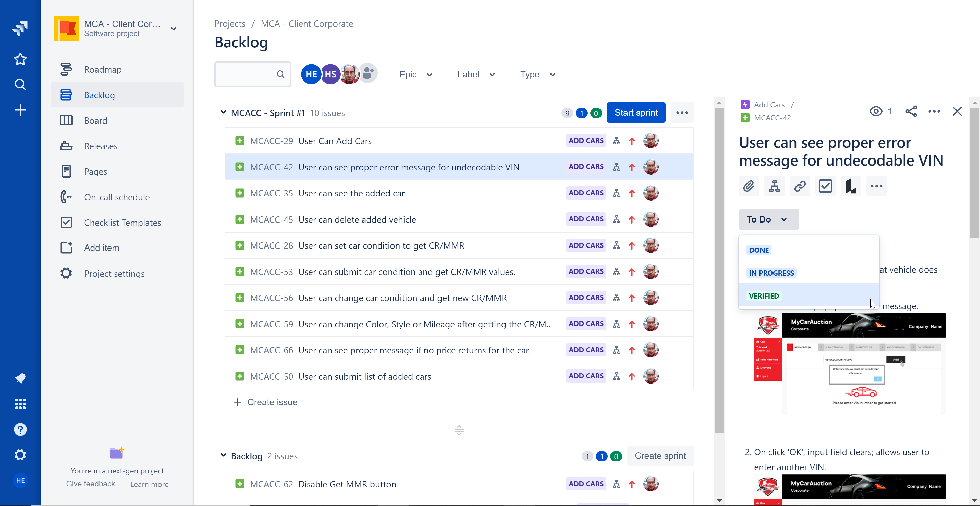
Task: Click the attach file paperclip icon
Action: click(749, 187)
